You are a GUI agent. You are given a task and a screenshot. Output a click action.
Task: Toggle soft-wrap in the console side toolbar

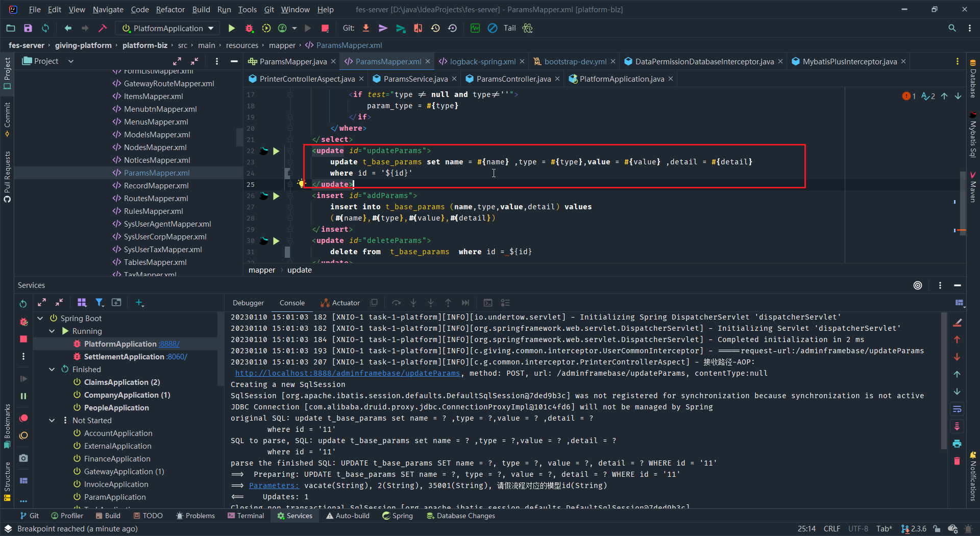[x=957, y=409]
